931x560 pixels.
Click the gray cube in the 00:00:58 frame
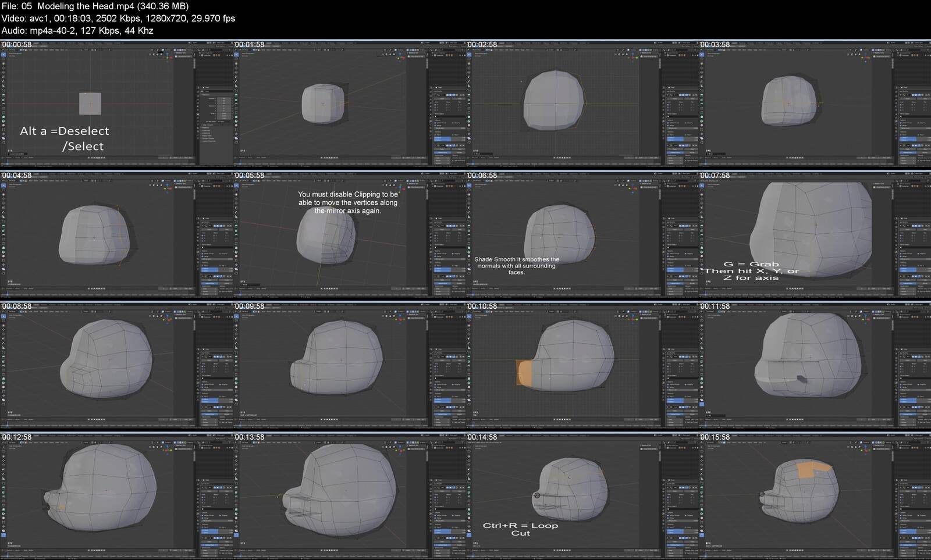click(90, 104)
